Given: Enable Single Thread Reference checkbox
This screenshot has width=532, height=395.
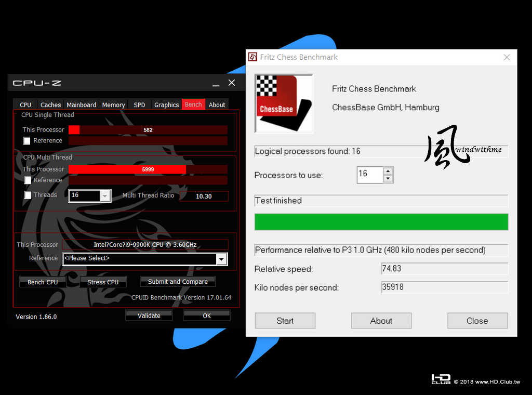Looking at the screenshot, I should pos(27,141).
